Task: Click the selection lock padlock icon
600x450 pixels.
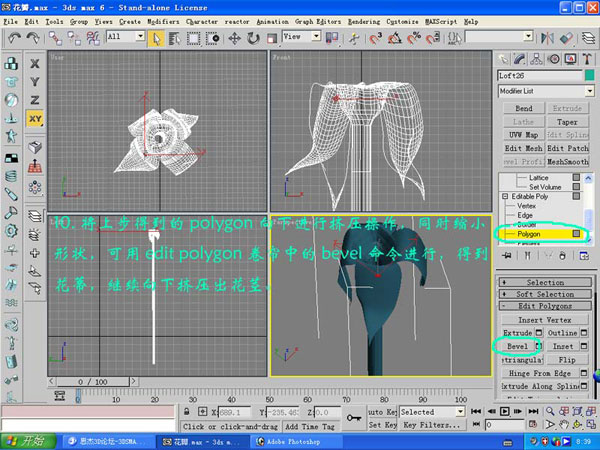Action: pyautogui.click(x=186, y=411)
